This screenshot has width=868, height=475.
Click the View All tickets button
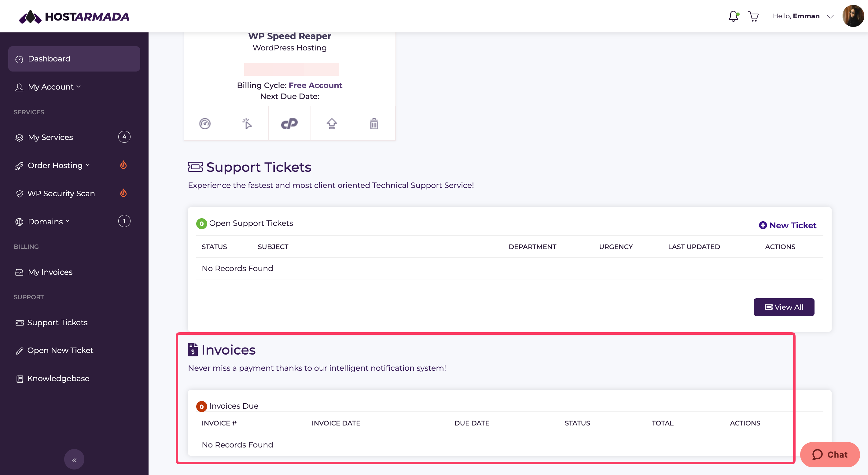click(x=784, y=307)
